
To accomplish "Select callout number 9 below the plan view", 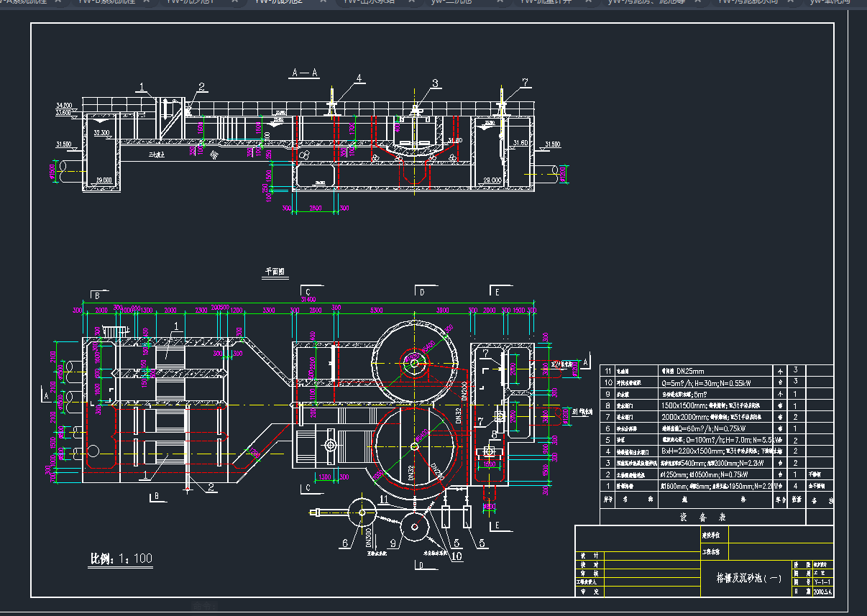I will click(393, 544).
